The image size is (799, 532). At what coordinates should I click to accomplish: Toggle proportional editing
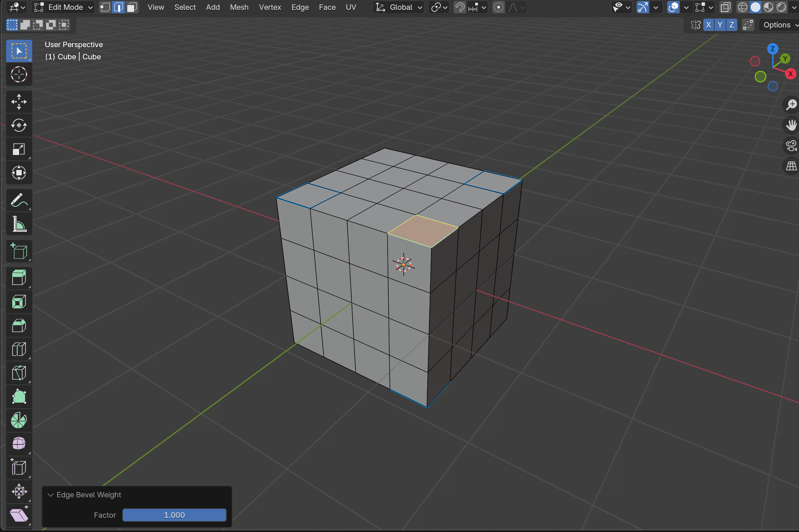pyautogui.click(x=498, y=7)
